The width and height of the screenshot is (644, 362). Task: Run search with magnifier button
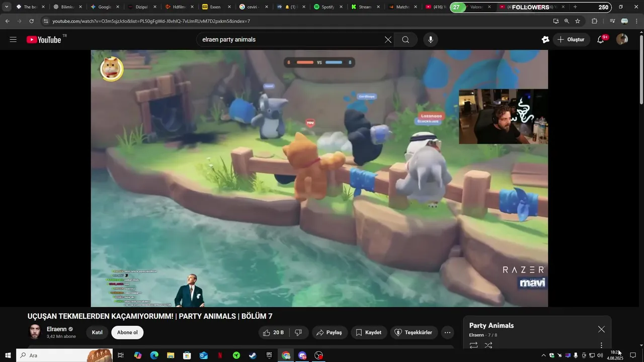pyautogui.click(x=406, y=40)
